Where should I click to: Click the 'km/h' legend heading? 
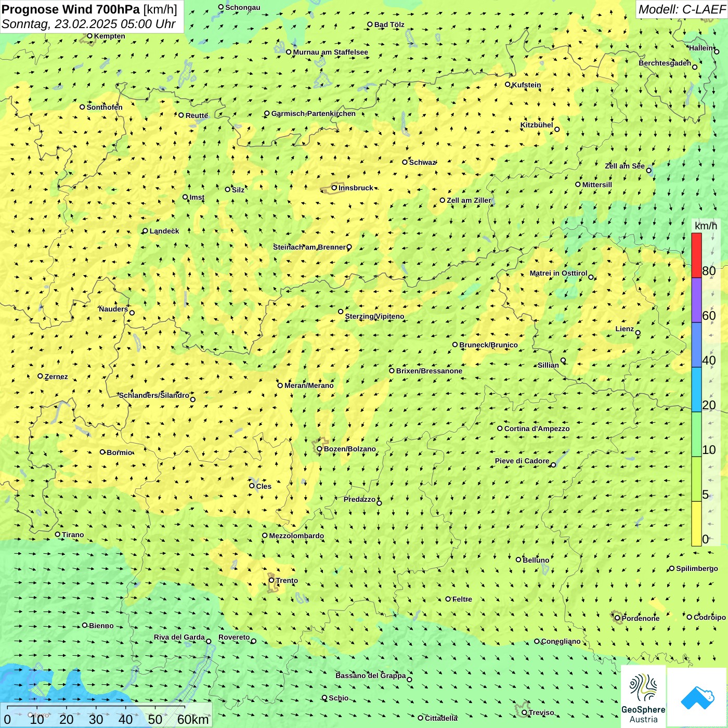(x=706, y=226)
